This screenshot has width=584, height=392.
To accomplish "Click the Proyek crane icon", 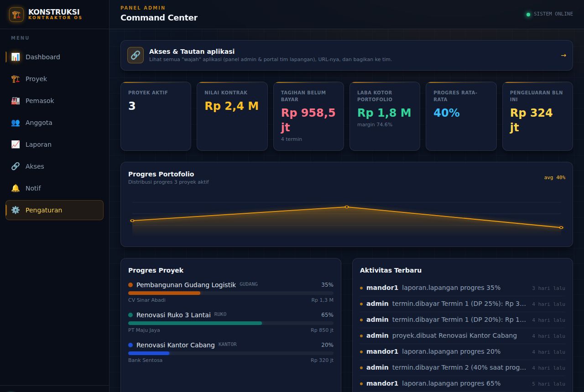I will coord(16,79).
